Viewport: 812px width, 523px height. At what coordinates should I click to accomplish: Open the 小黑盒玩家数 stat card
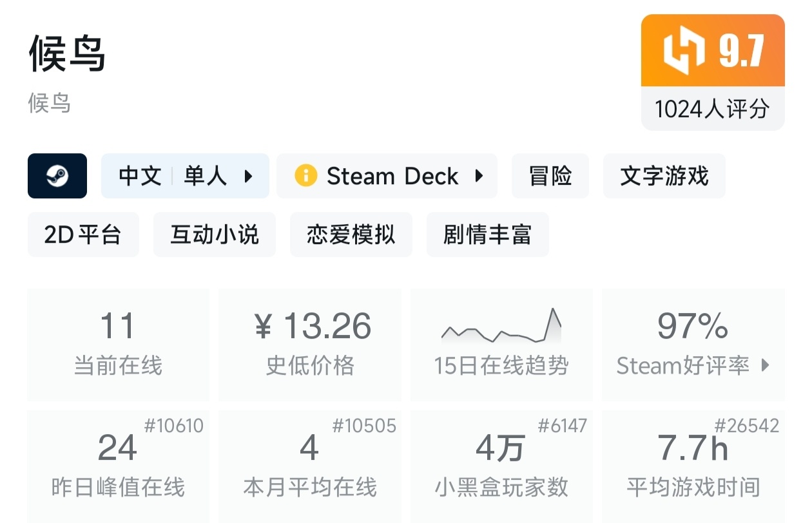pos(501,466)
